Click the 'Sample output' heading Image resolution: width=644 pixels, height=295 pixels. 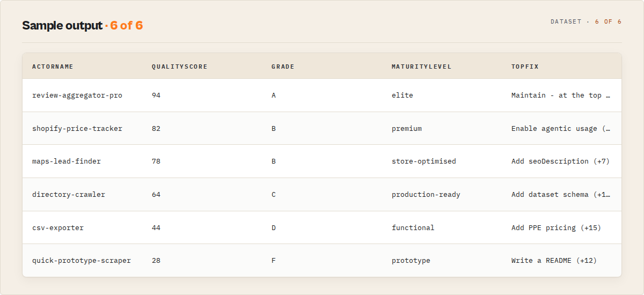(62, 25)
